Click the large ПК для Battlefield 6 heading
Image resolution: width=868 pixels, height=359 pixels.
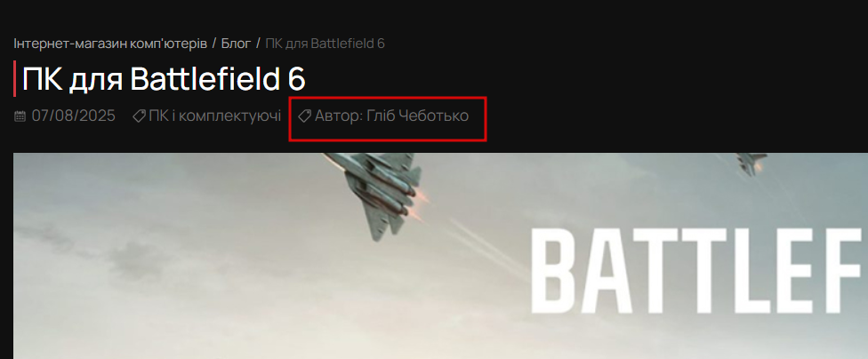[x=164, y=79]
